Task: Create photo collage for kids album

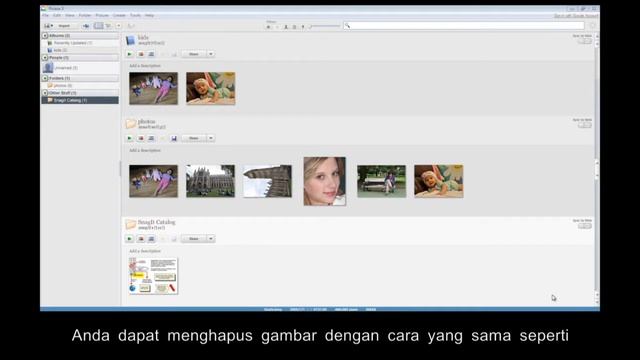Action: coord(141,54)
